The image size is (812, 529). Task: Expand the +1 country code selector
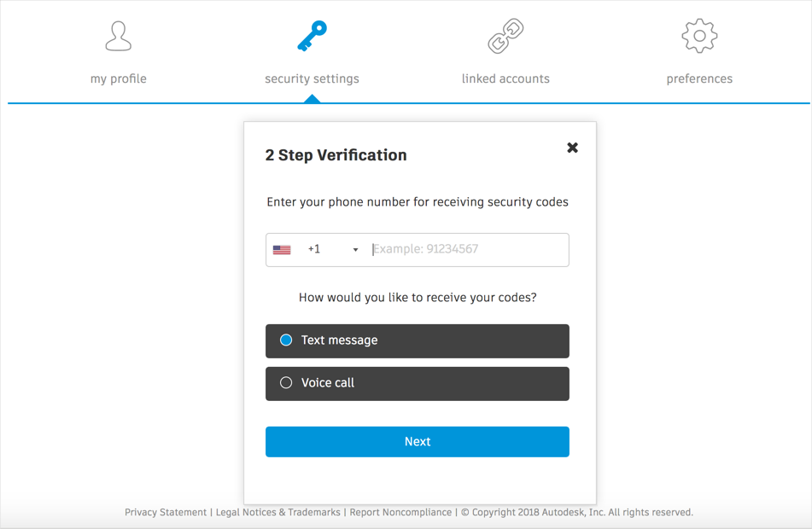click(x=314, y=249)
